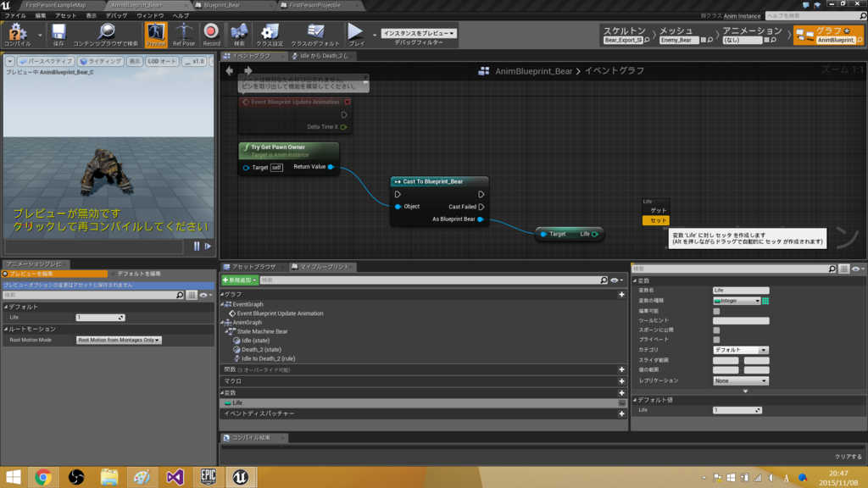This screenshot has width=868, height=488.
Task: Open File Explorer from the taskbar
Action: pos(109,477)
